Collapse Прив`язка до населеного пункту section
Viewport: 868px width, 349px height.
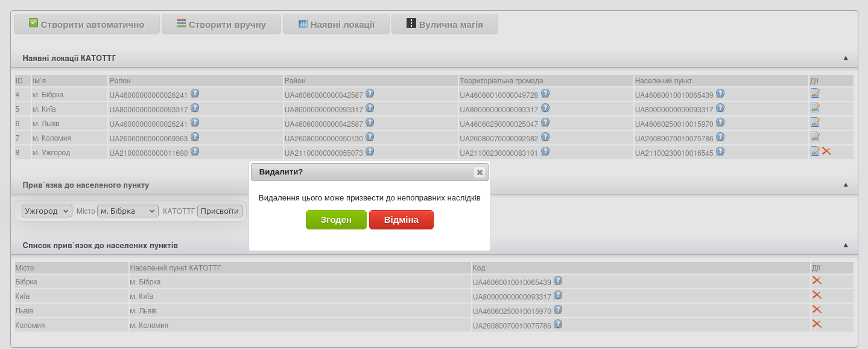pos(846,185)
